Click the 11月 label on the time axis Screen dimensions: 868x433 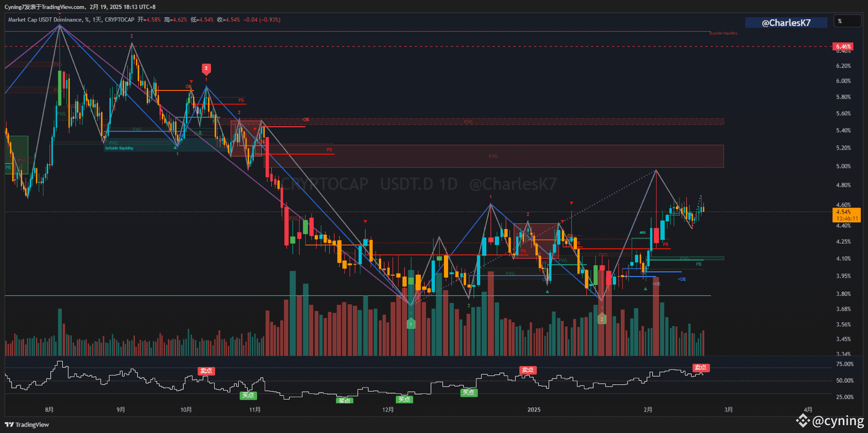(255, 409)
